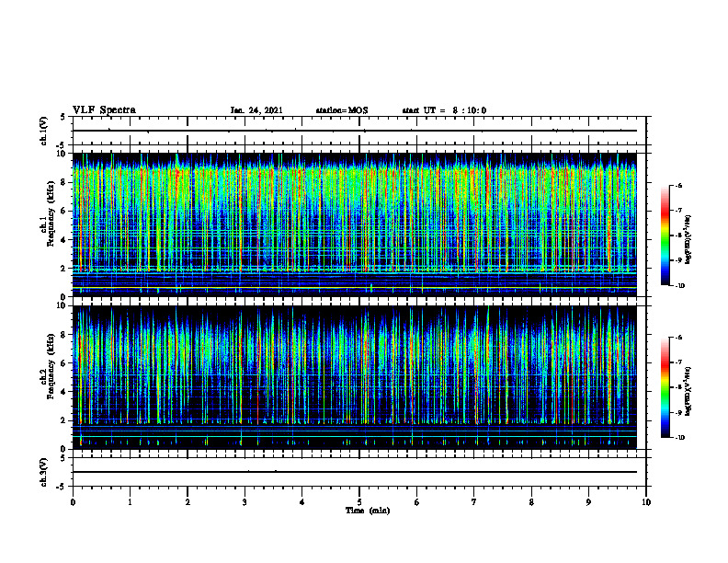The height and width of the screenshot is (563, 728).
Task: Click the "-10" value on ch.2 color bar
Action: (x=680, y=438)
